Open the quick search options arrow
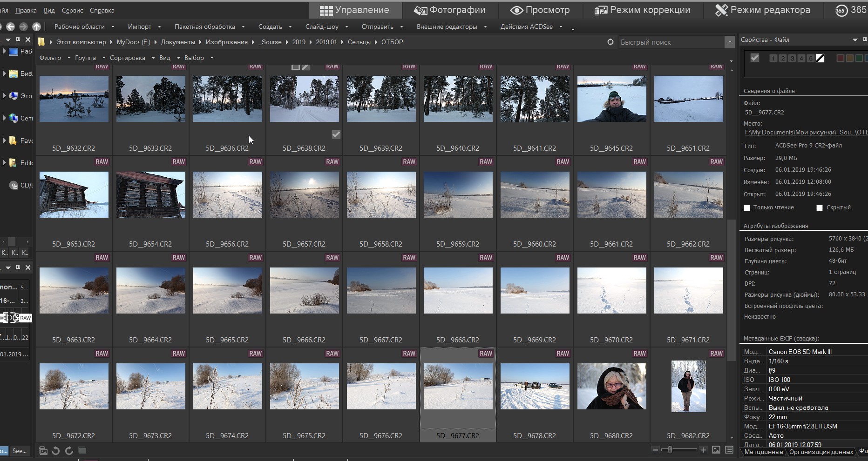 730,42
